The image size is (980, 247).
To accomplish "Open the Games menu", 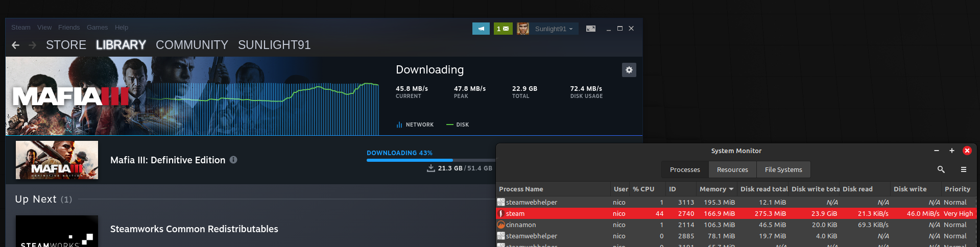I will pyautogui.click(x=97, y=28).
